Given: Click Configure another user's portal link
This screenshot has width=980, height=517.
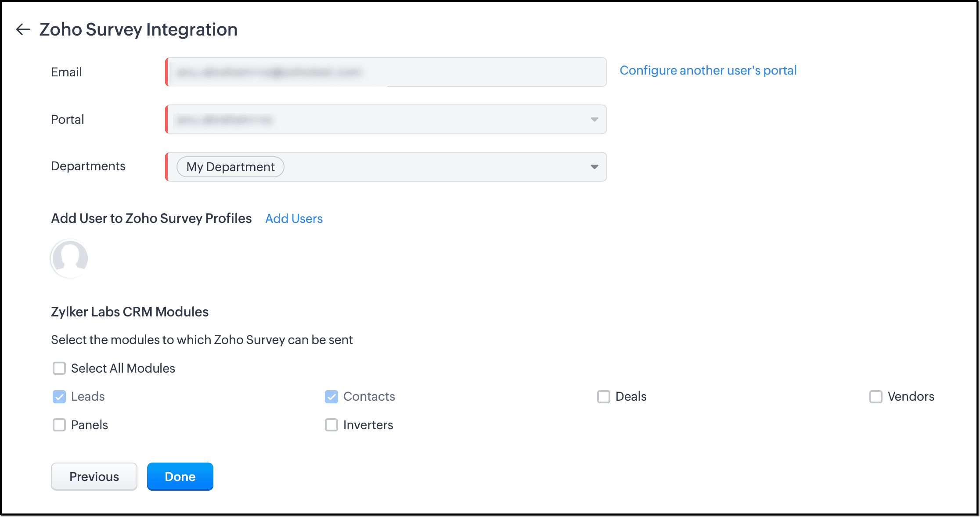Looking at the screenshot, I should [708, 70].
